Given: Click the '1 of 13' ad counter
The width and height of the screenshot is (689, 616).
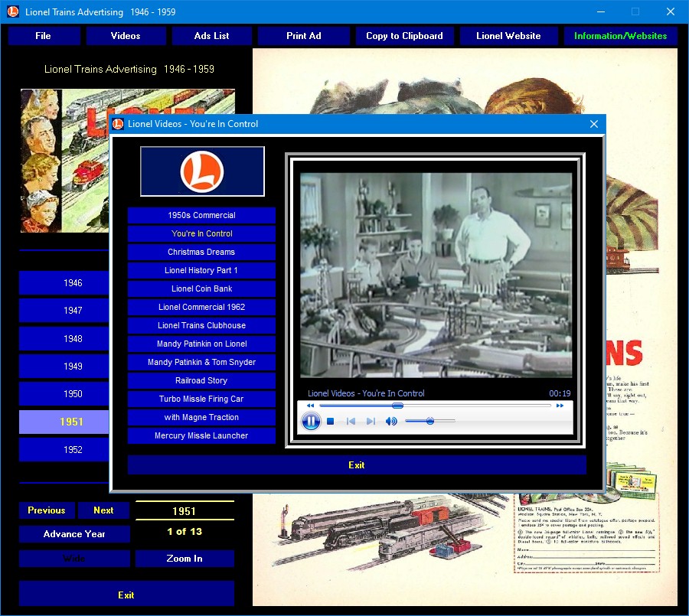Looking at the screenshot, I should click(184, 532).
